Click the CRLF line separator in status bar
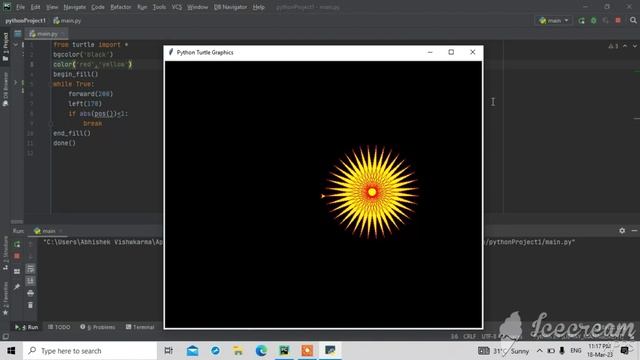This screenshot has height=360, width=640. pyautogui.click(x=469, y=336)
